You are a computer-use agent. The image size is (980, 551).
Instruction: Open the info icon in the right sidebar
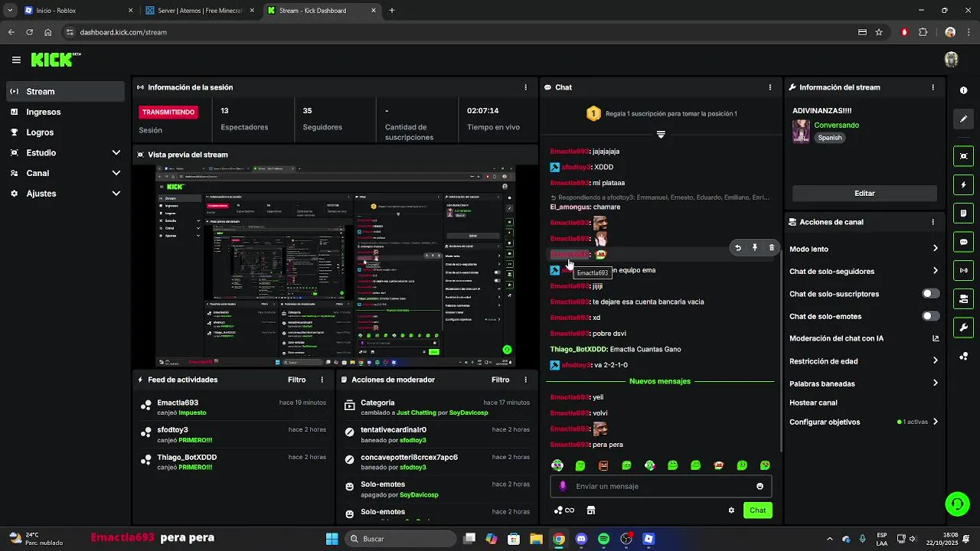[963, 90]
